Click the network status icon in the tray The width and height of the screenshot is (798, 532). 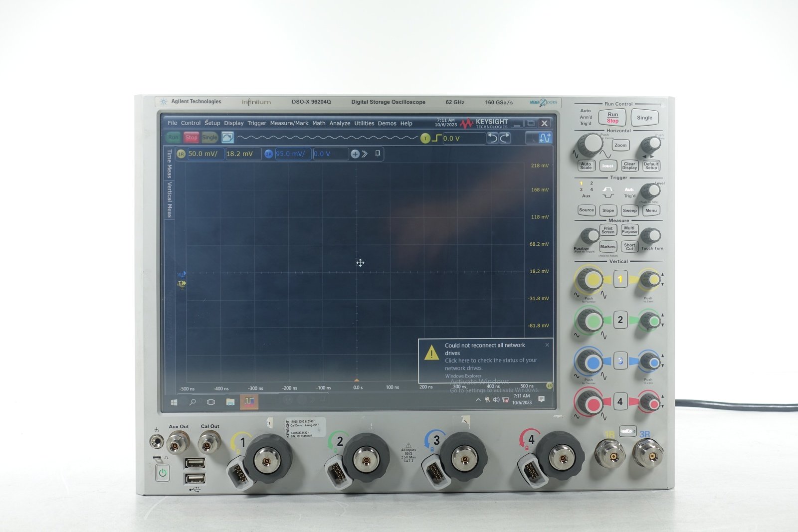tap(505, 400)
